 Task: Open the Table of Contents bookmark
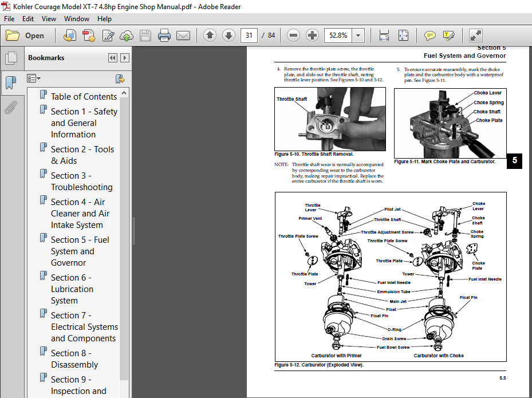pos(84,96)
